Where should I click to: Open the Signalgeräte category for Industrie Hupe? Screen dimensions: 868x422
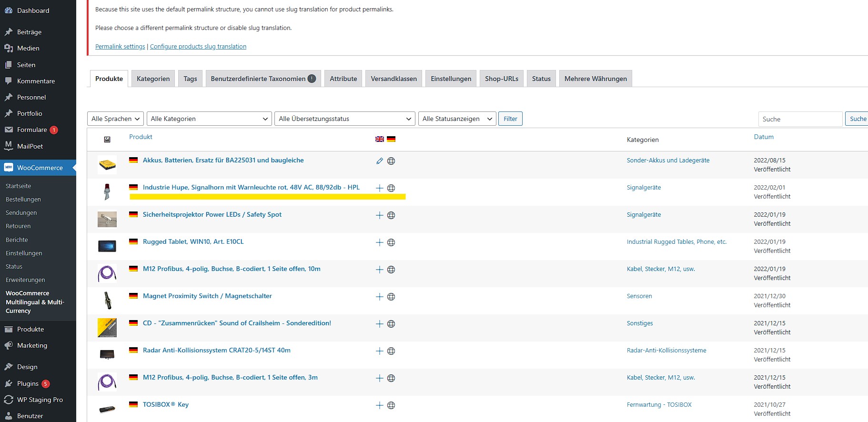pos(644,188)
